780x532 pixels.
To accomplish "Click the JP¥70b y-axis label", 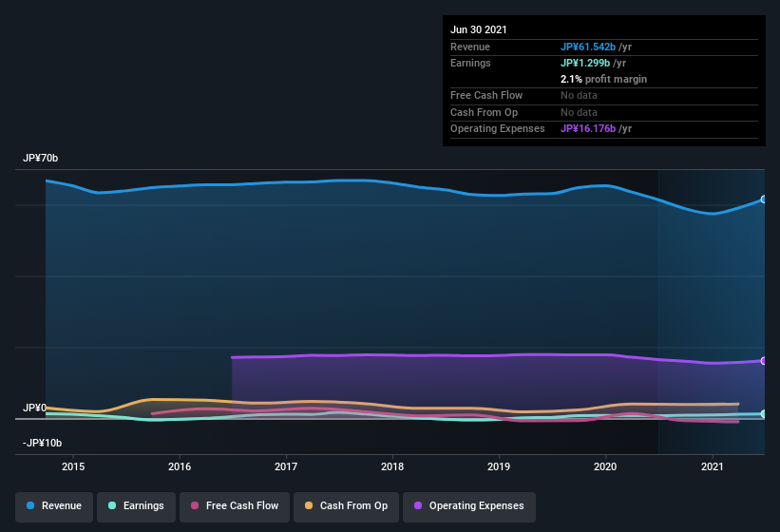I will 40,158.
